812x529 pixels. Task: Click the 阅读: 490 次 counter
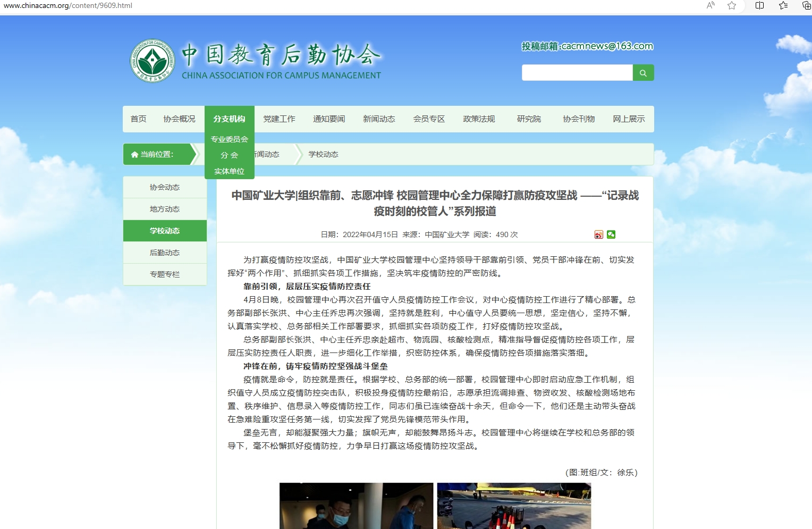(x=496, y=234)
